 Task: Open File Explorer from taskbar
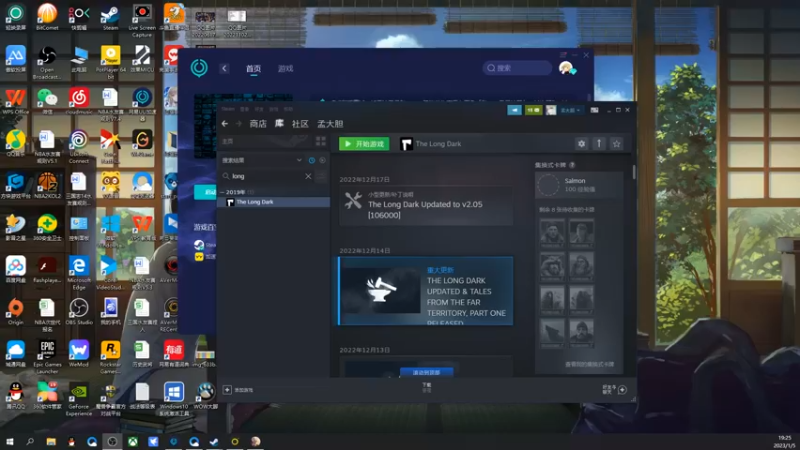point(51,441)
